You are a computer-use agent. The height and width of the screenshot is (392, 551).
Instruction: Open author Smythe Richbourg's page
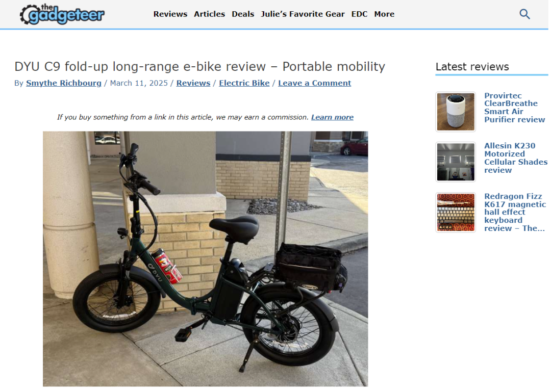pyautogui.click(x=64, y=83)
